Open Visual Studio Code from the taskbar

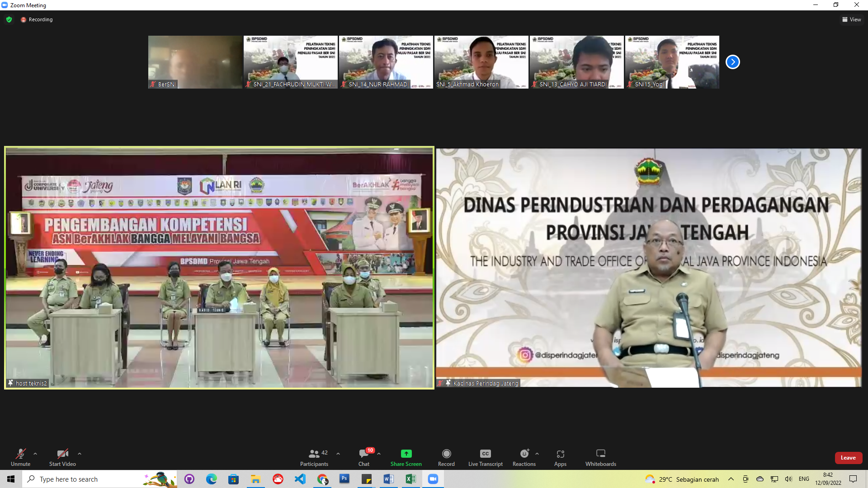300,479
